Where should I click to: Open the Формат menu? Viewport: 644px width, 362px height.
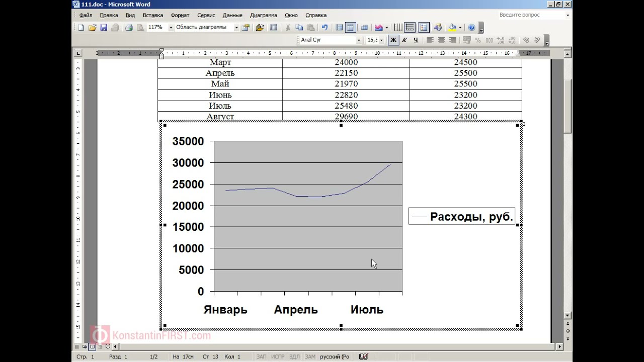click(x=180, y=16)
